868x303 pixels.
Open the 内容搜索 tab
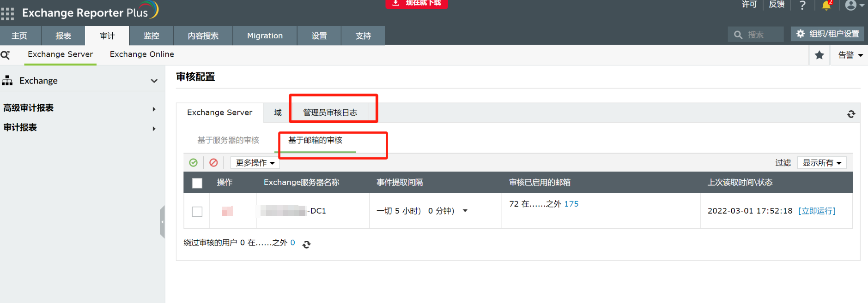tap(203, 36)
